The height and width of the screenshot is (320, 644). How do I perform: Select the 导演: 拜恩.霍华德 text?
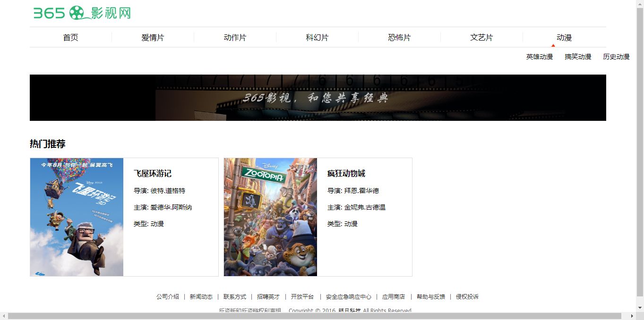point(353,191)
